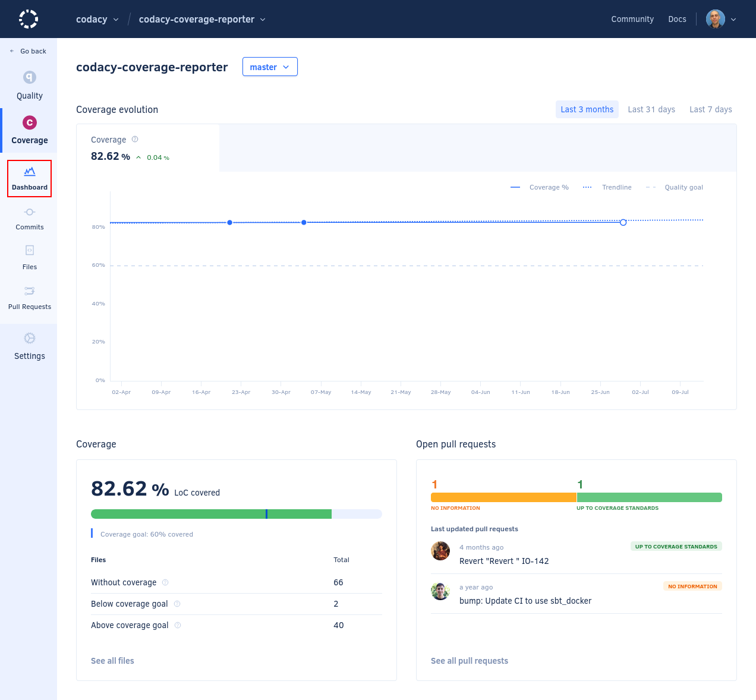Select the Coverage icon in the sidebar

[x=29, y=123]
